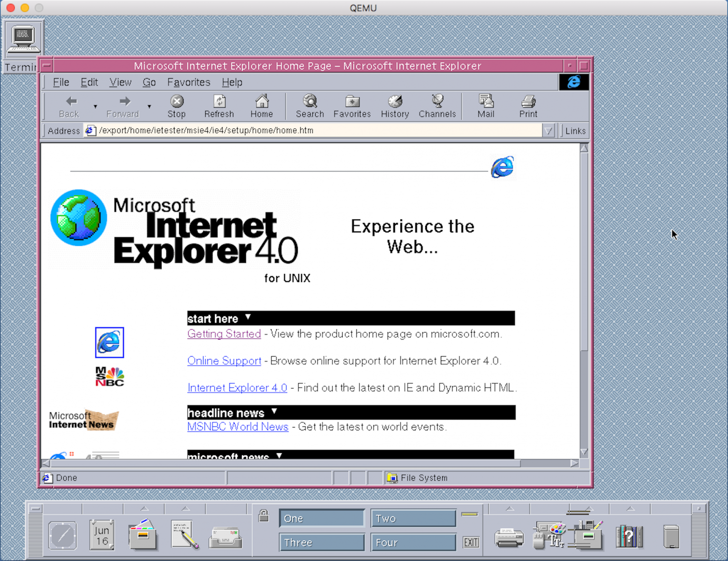Open the Printer icon on the front panel
728x561 pixels.
(x=509, y=538)
